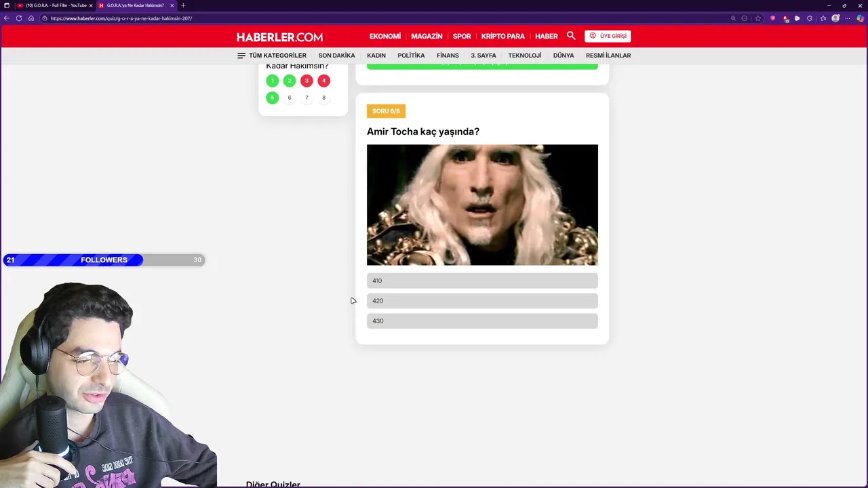Click the question text 'Amir Tocha kaç yaşında?'
Image resolution: width=868 pixels, height=488 pixels.
423,131
